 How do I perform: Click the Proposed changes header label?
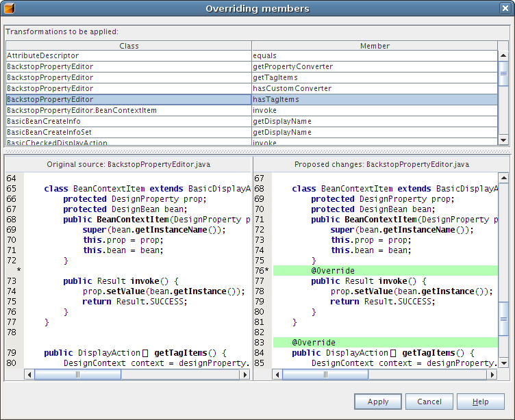coord(381,164)
